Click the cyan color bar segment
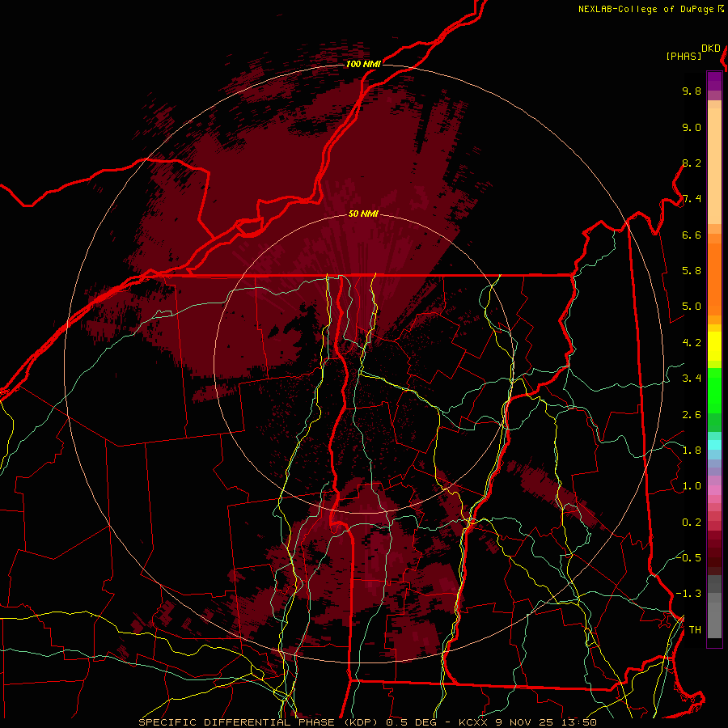Screen dimensions: 728x728 point(714,445)
